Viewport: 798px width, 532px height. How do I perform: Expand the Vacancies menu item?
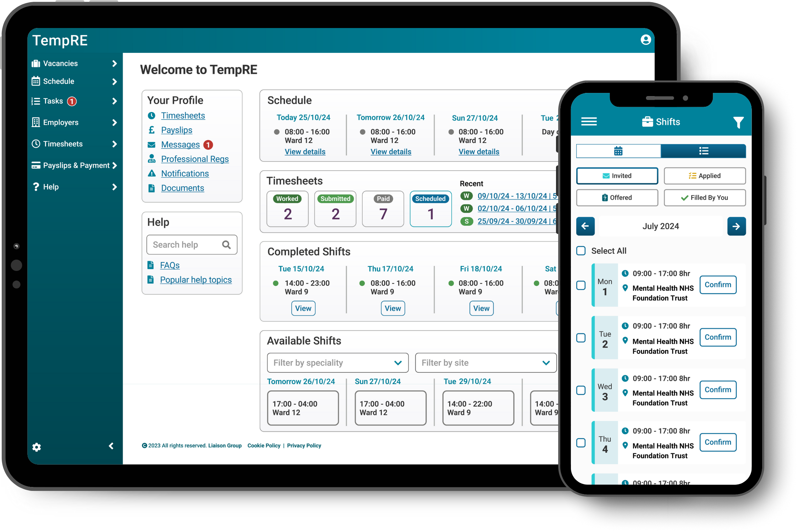pyautogui.click(x=115, y=62)
